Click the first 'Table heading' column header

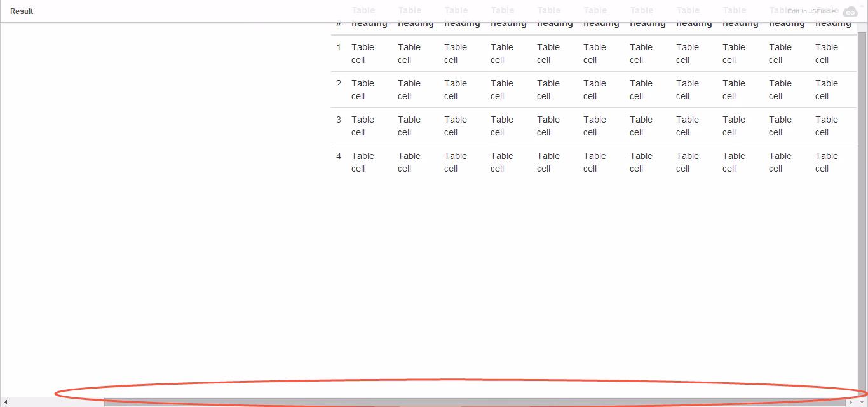pyautogui.click(x=369, y=17)
